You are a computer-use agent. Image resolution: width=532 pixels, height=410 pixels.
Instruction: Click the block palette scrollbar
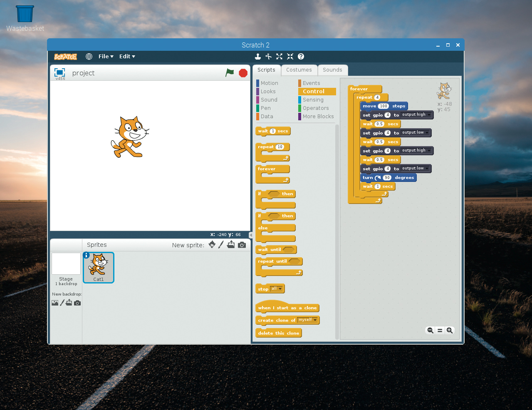pyautogui.click(x=337, y=232)
